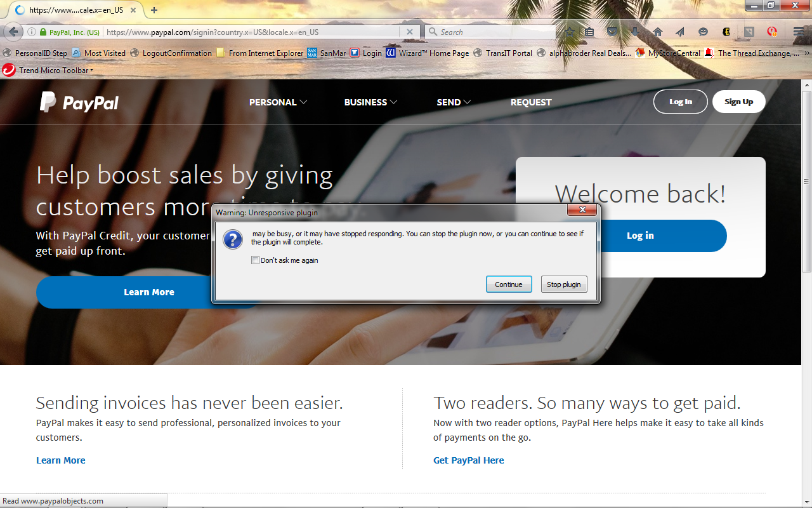This screenshot has height=508, width=812.
Task: Open the Wizard Home Page bookmark
Action: (428, 53)
